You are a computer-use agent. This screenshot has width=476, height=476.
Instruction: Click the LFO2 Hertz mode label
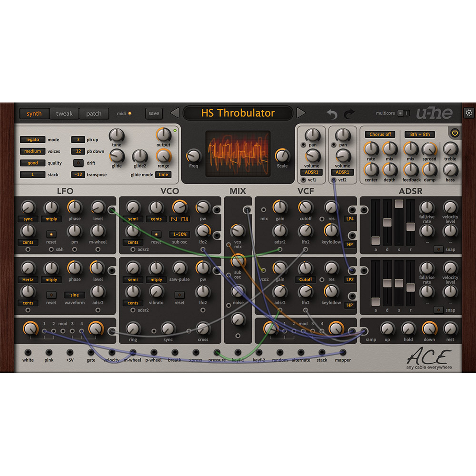pos(28,280)
